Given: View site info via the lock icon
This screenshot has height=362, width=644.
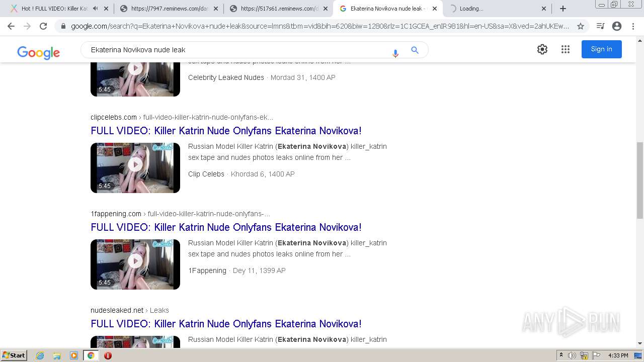Looking at the screenshot, I should tap(63, 26).
